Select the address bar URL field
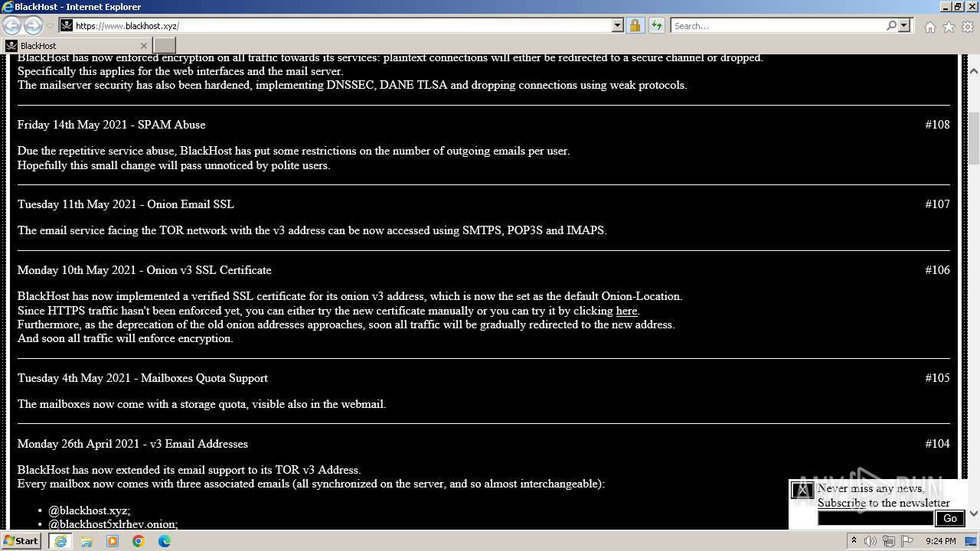 (342, 25)
